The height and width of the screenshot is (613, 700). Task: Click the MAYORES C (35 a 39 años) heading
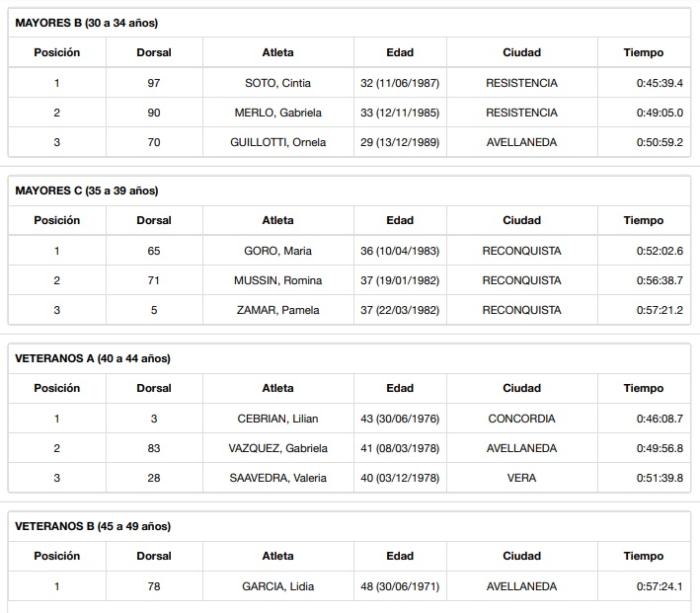[x=87, y=191]
